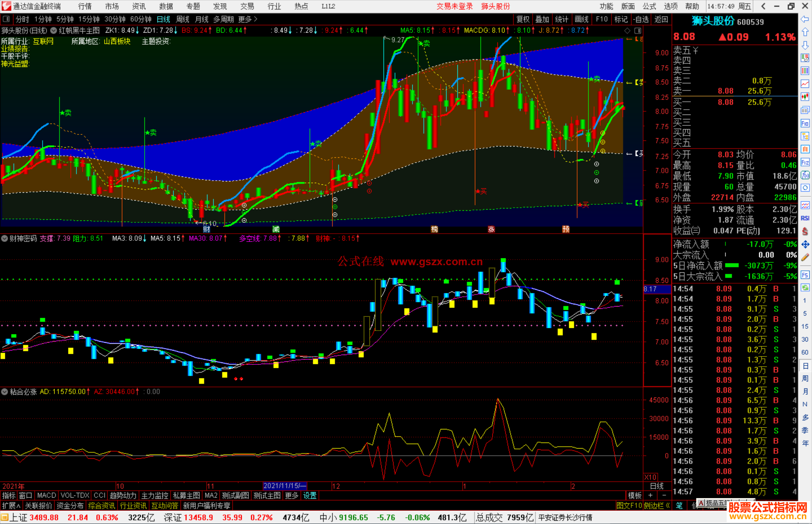Click the 设置 settings button in the indicator bar
This screenshot has height=524, width=812.
pyautogui.click(x=310, y=495)
